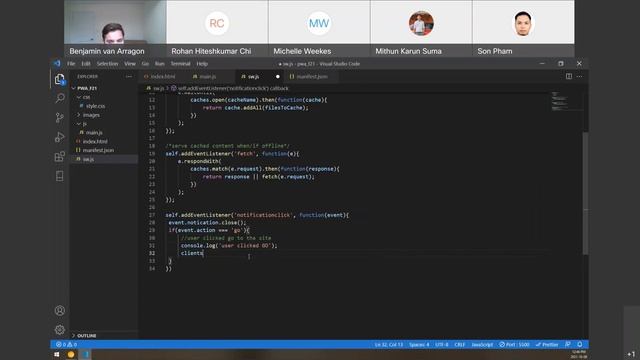640x360 pixels.
Task: Open Source Control view in activity bar
Action: [x=60, y=118]
